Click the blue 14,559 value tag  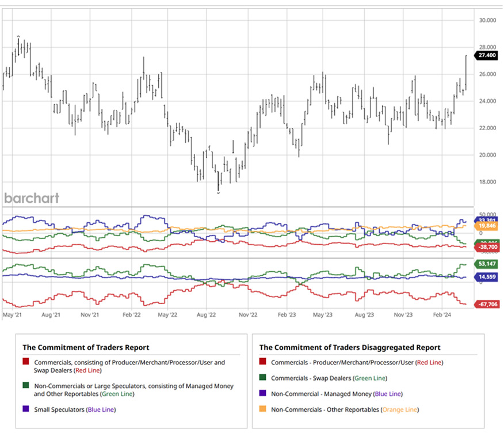click(x=488, y=278)
